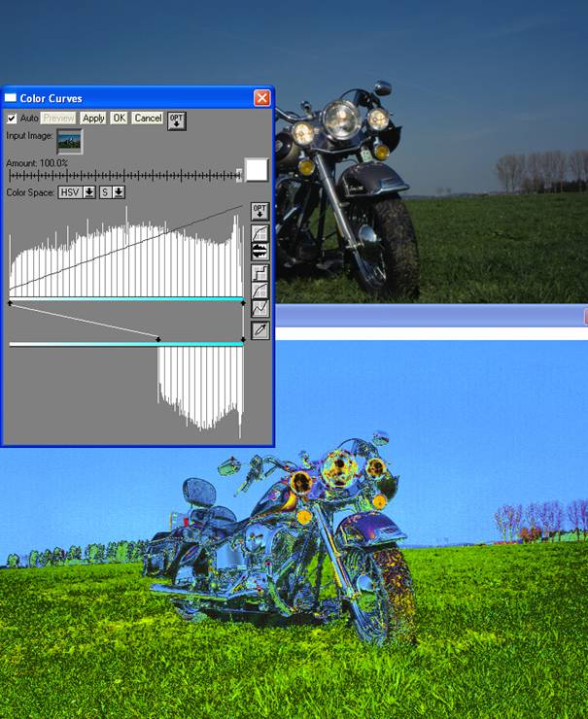Click the white color swatch beside Amount
Viewport: 588px width, 719px height.
coord(257,170)
